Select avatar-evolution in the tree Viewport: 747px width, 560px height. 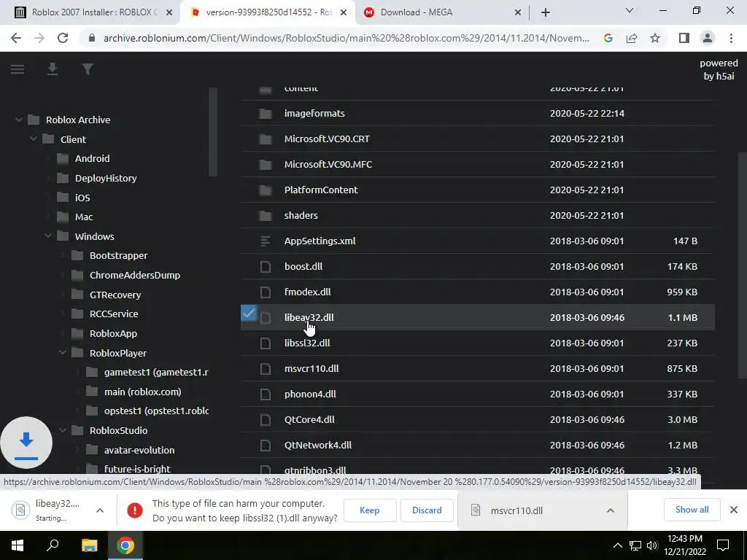tap(139, 451)
